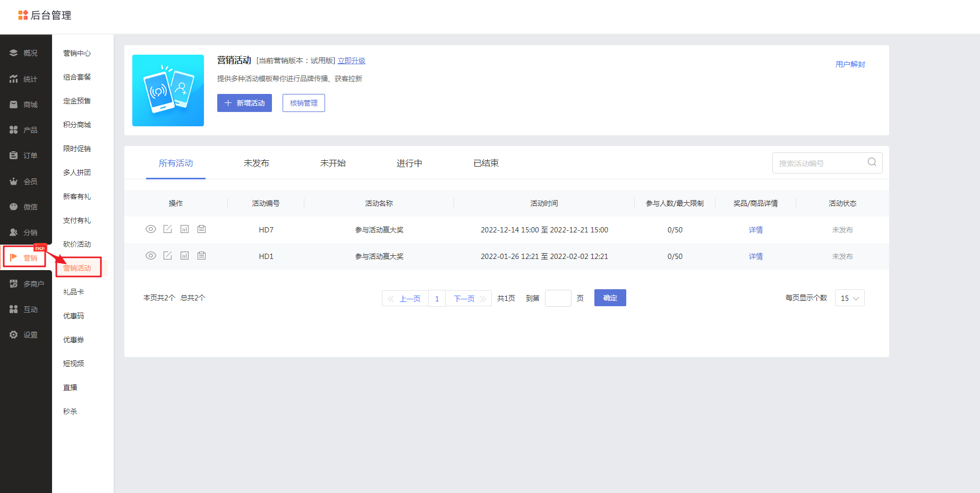Go to previous page with 上一页
Image resolution: width=980 pixels, height=493 pixels.
click(x=405, y=299)
